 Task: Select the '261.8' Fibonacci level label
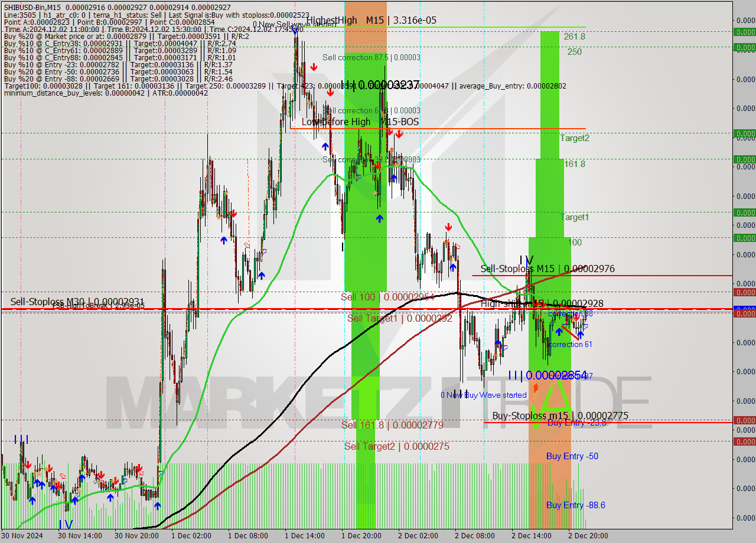[x=575, y=37]
